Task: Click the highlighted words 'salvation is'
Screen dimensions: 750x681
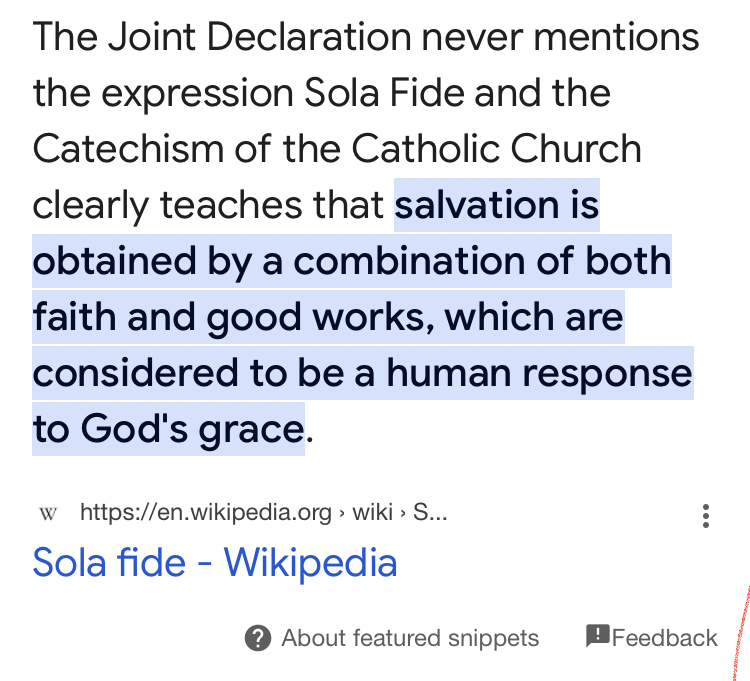Action: click(x=496, y=205)
